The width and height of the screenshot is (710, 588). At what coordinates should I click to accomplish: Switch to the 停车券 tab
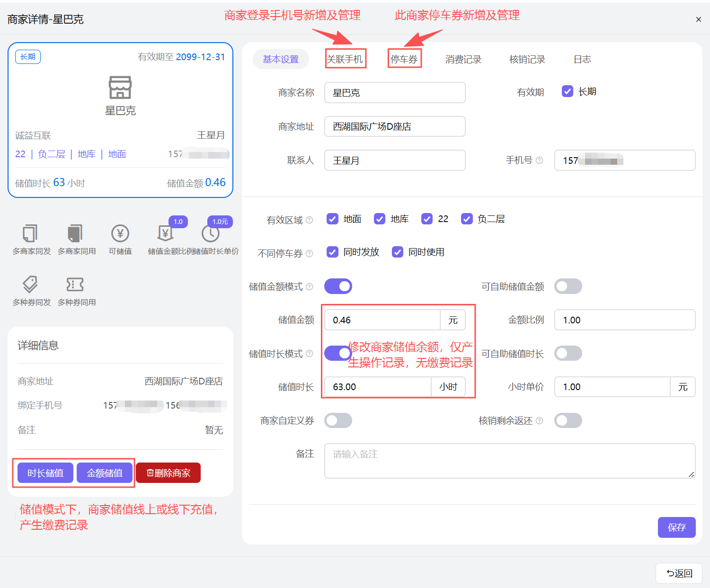pyautogui.click(x=404, y=59)
